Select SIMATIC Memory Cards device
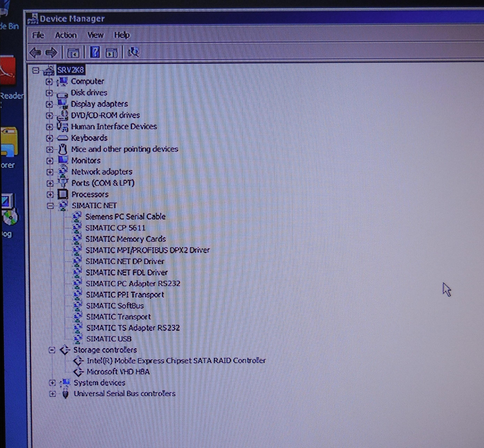Screen dimensions: 484x448 pyautogui.click(x=126, y=239)
